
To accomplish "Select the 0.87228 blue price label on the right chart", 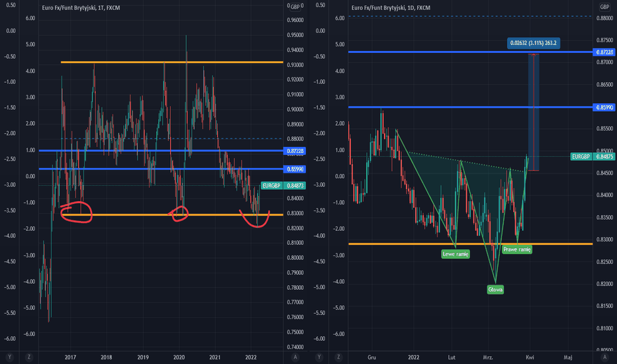I will [604, 52].
